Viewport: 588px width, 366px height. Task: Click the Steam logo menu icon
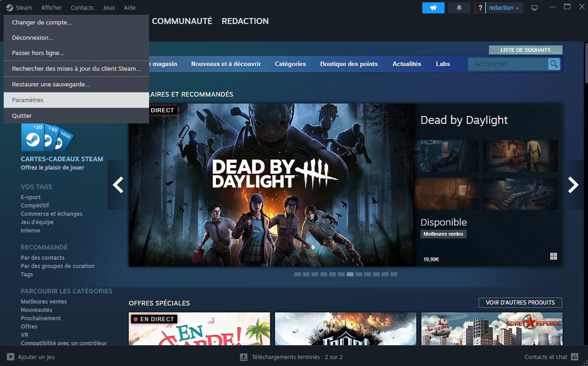point(9,8)
